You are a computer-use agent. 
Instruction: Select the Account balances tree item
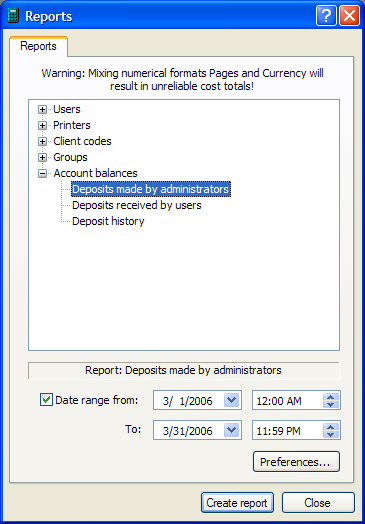pos(95,173)
